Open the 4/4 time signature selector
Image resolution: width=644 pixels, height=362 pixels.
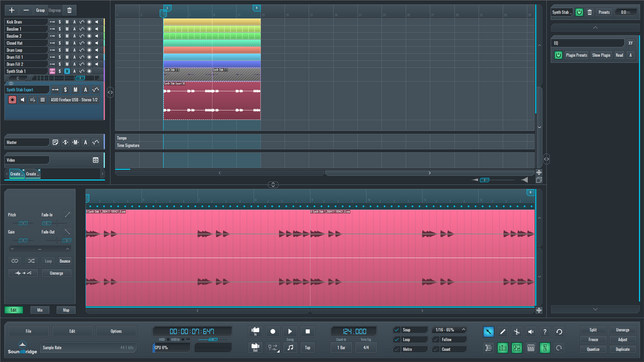[366, 348]
